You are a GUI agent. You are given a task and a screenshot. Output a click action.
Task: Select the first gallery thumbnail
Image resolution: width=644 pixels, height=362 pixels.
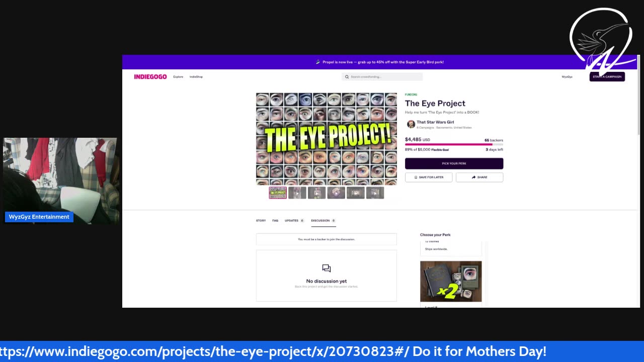point(278,193)
